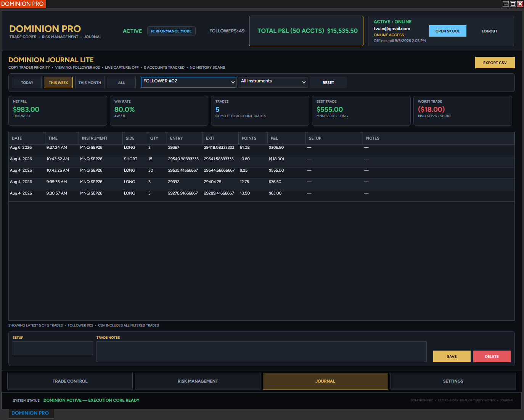This screenshot has height=420, width=524.
Task: Reset the journal filters
Action: 328,82
